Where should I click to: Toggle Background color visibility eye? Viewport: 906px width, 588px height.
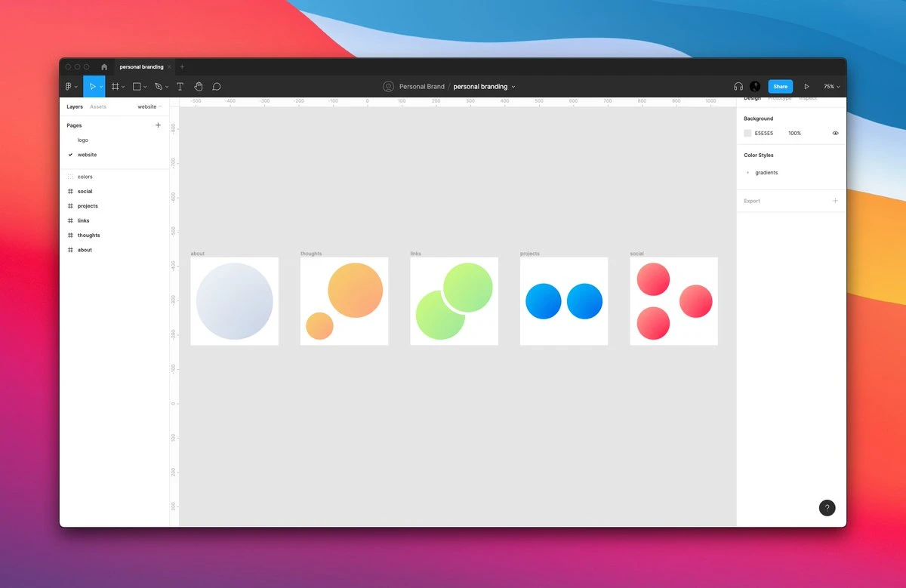835,134
